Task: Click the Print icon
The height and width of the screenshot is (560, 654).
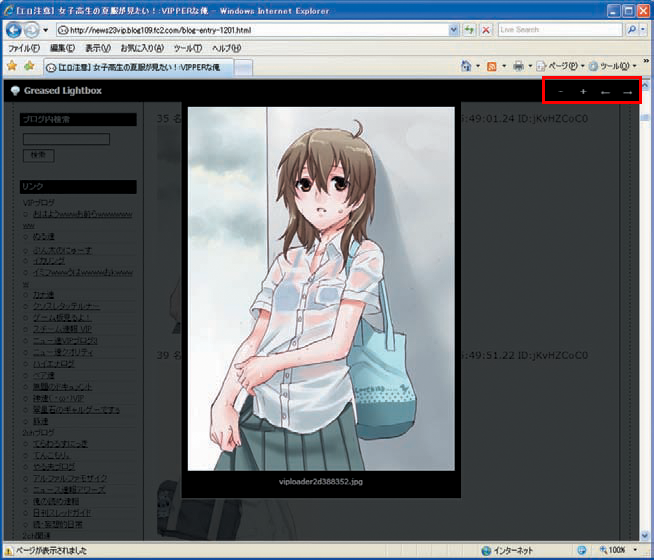Action: tap(518, 66)
